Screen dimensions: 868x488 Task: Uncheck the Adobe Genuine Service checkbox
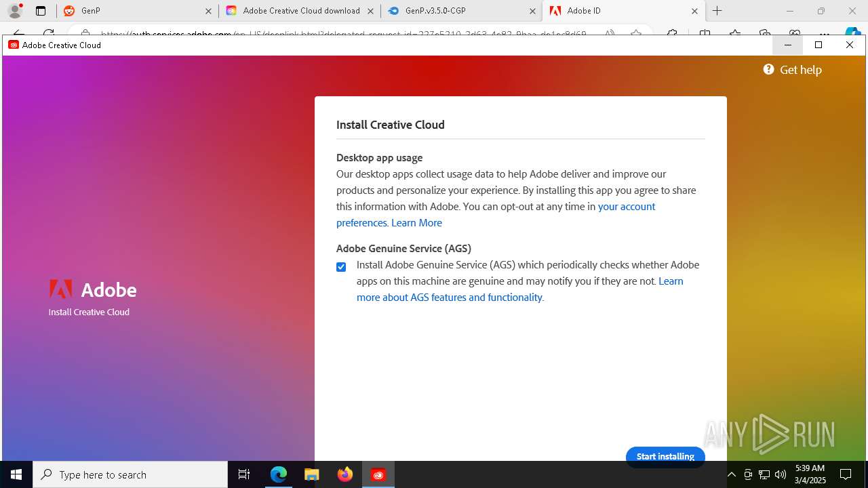[341, 266]
